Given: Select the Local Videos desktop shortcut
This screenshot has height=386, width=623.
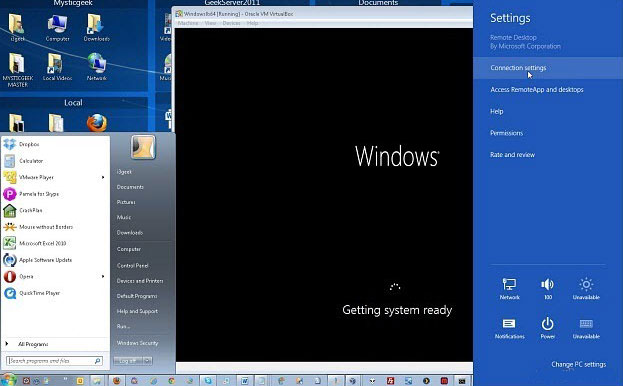Looking at the screenshot, I should point(58,67).
